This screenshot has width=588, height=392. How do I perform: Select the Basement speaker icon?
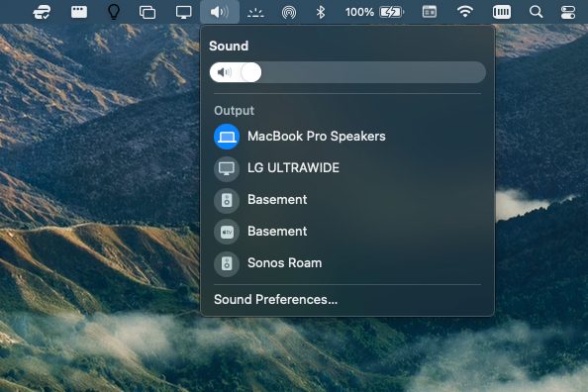(x=227, y=200)
